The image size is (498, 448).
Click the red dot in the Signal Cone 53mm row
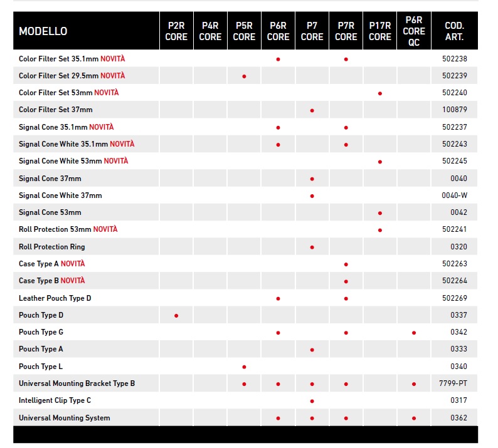point(379,213)
